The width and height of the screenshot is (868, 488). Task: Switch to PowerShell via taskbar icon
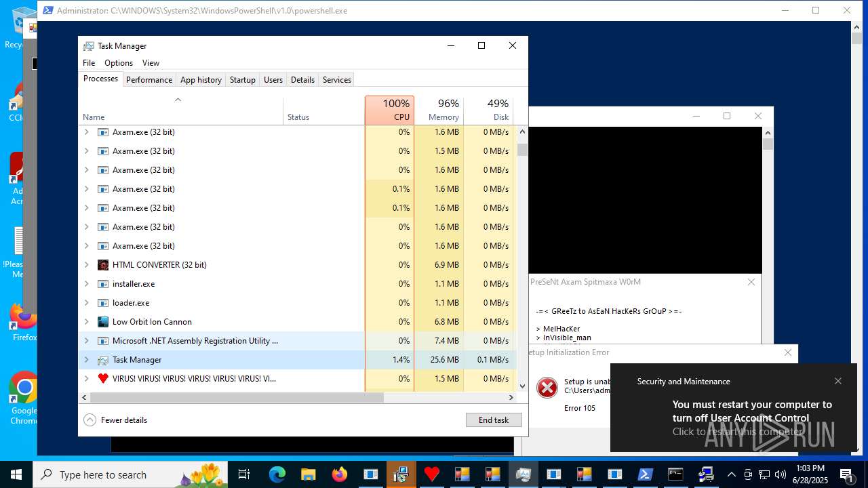tap(644, 474)
